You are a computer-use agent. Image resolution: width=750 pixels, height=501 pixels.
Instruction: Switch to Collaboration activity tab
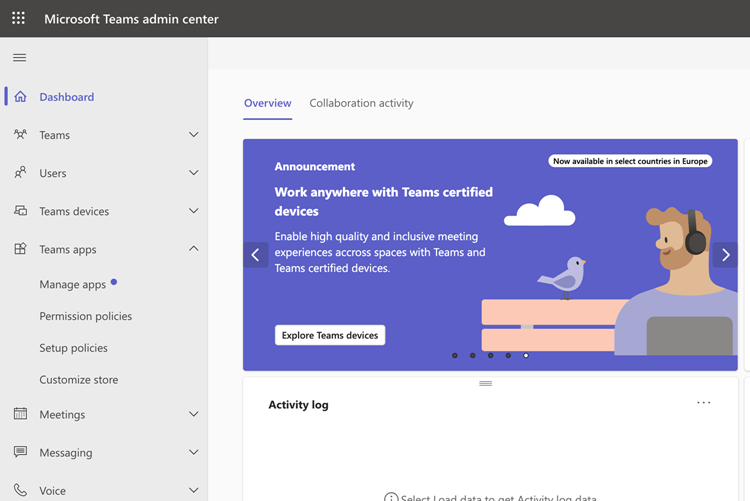pos(361,103)
